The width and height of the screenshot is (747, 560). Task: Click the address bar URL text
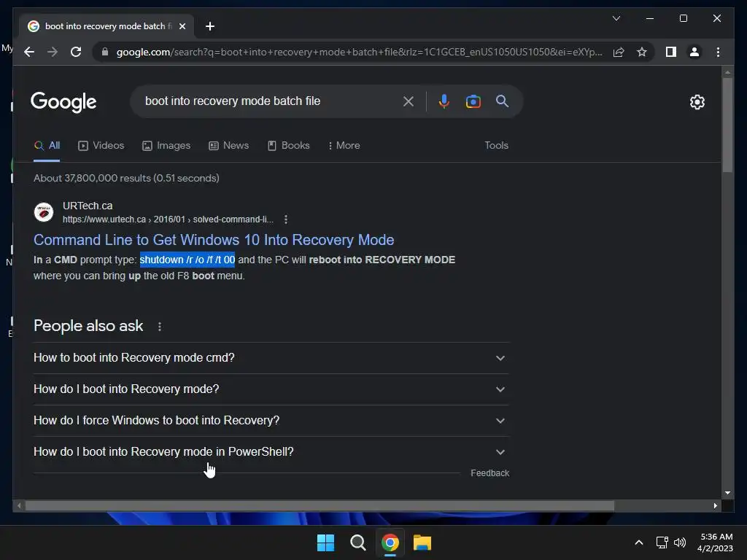click(x=359, y=52)
